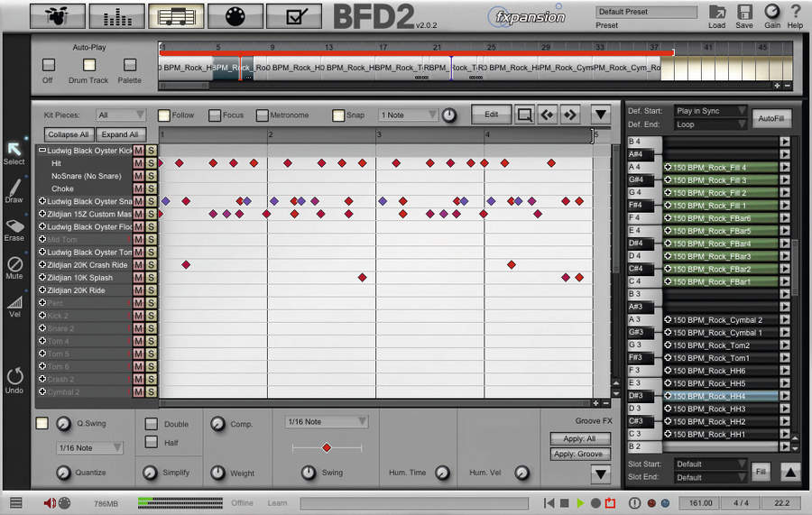Click the note length clock knob icon
The width and height of the screenshot is (812, 515).
(449, 115)
